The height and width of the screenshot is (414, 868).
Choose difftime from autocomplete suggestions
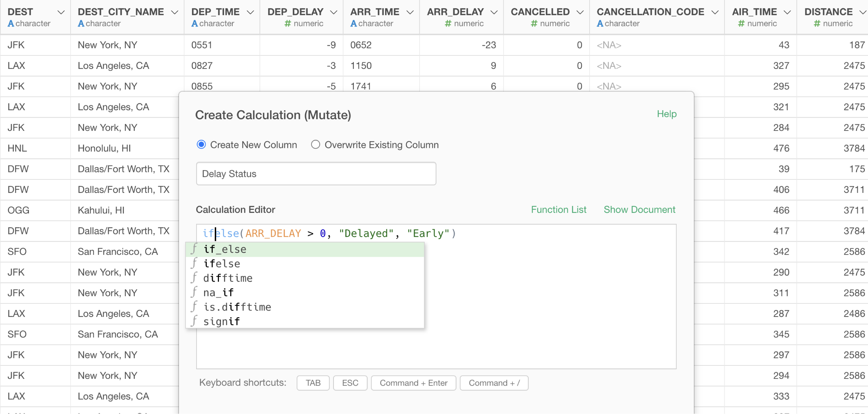305,278
